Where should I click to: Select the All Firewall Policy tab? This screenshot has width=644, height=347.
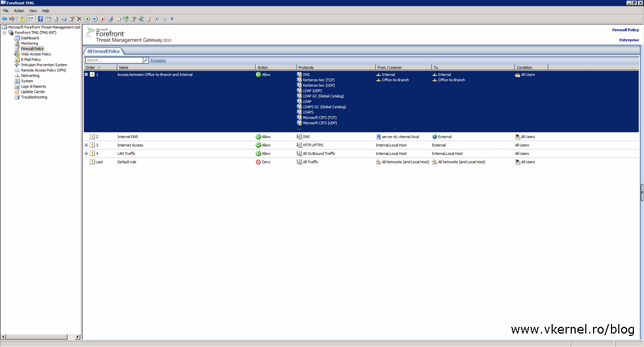pos(102,50)
